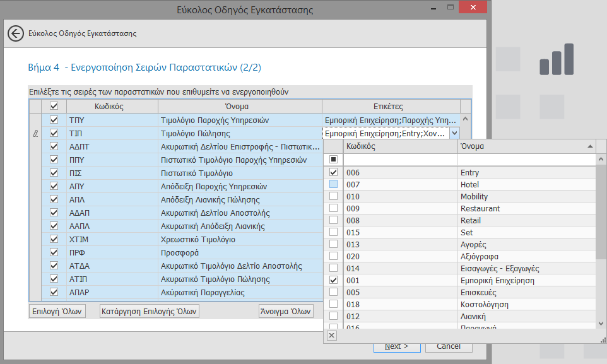This screenshot has width=607, height=364.
Task: Check tag 009 Restaurant checkbox
Action: pyautogui.click(x=333, y=208)
